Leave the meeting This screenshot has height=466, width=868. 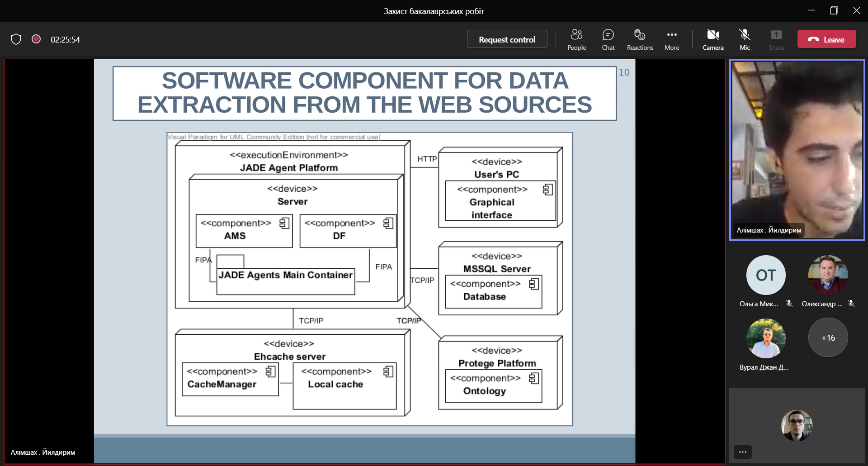pyautogui.click(x=826, y=39)
